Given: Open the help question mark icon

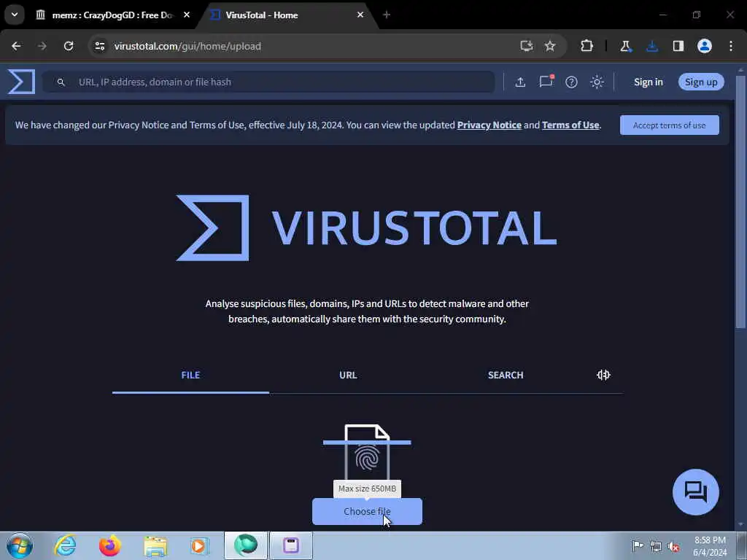Looking at the screenshot, I should click(571, 82).
